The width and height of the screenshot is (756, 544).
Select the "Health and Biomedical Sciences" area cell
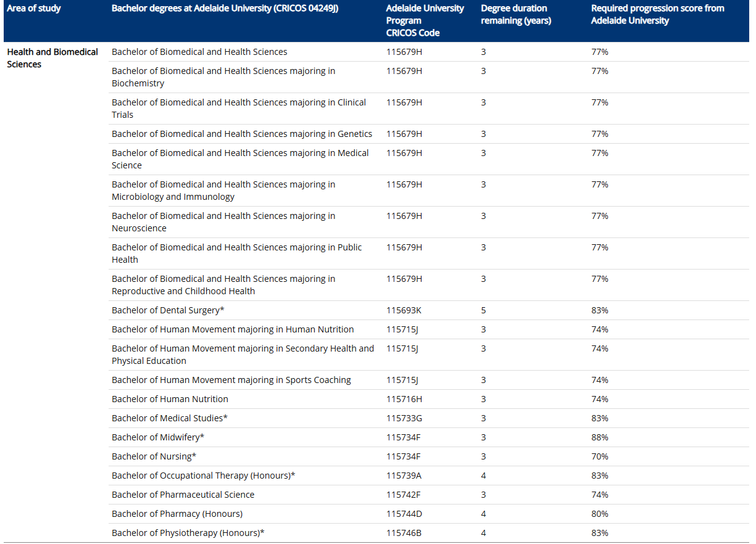point(52,58)
